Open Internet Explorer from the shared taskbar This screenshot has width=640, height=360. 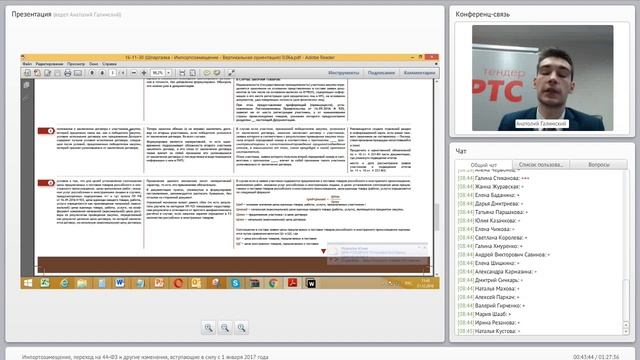pyautogui.click(x=64, y=283)
